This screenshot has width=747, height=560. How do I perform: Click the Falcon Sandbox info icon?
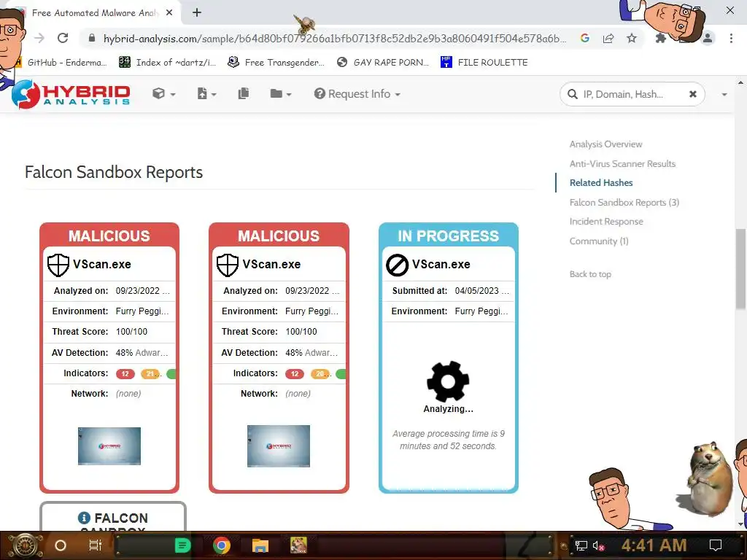(84, 518)
